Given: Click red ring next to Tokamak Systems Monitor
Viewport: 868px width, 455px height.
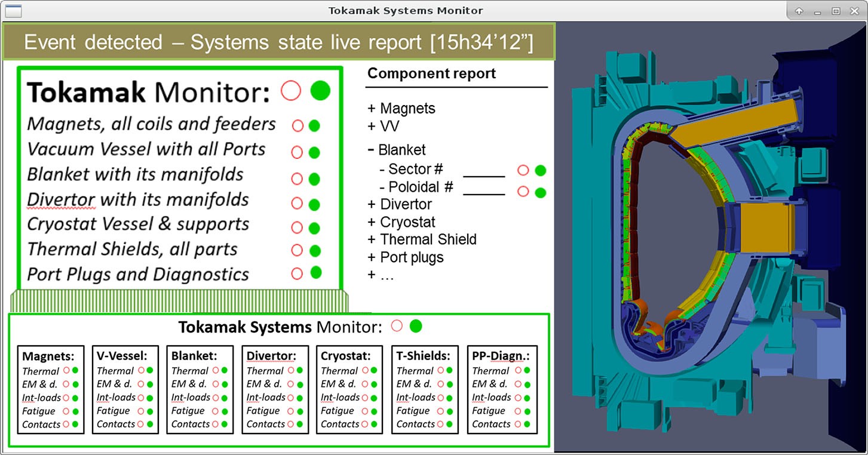Looking at the screenshot, I should 397,326.
